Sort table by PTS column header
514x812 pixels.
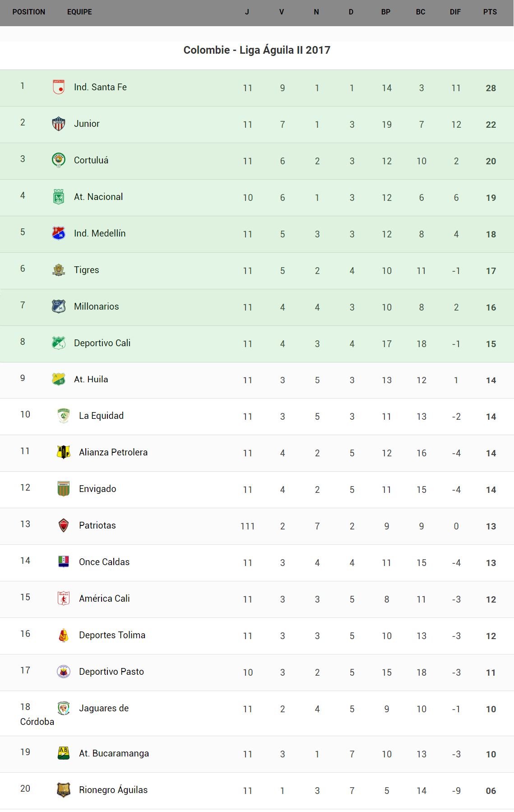point(490,12)
